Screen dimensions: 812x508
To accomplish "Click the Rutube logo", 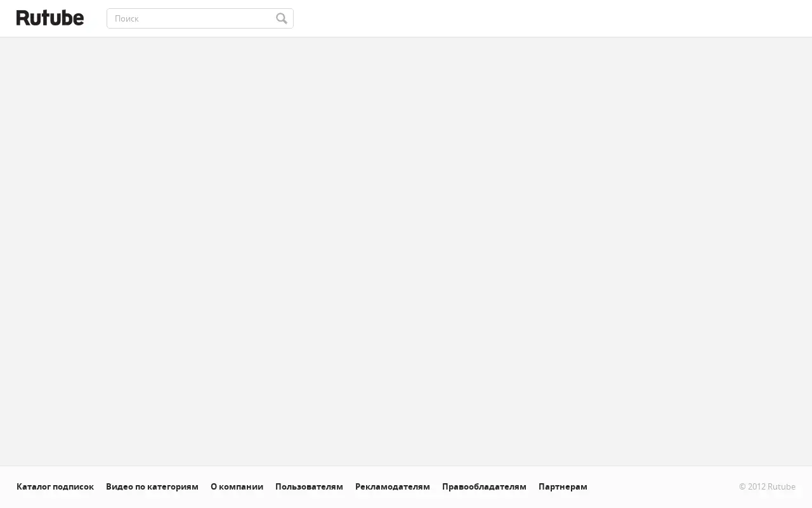I will click(x=50, y=18).
